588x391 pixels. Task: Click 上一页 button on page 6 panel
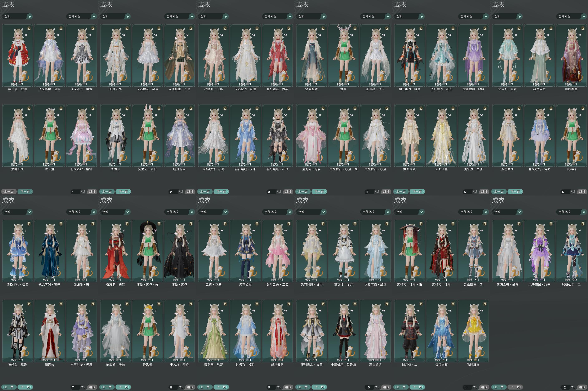coord(499,192)
